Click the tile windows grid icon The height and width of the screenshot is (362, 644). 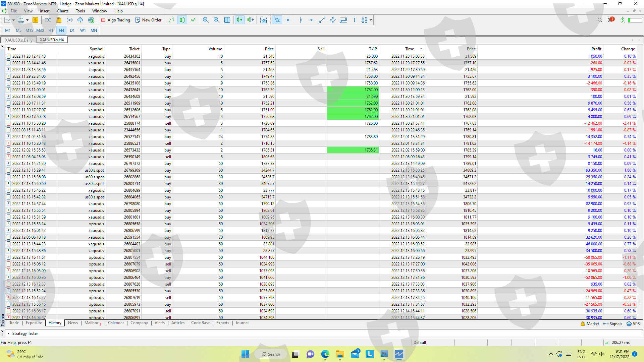[x=227, y=20]
